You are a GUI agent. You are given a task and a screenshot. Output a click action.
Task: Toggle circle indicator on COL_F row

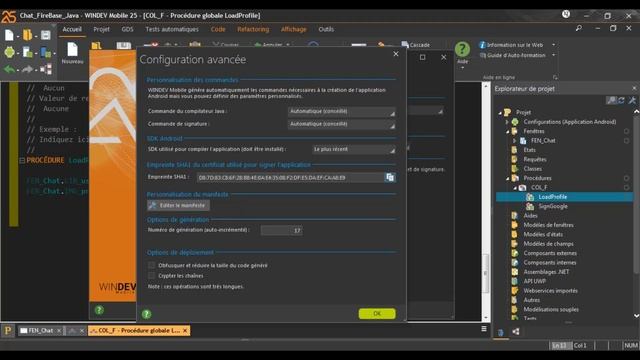pyautogui.click(x=626, y=188)
